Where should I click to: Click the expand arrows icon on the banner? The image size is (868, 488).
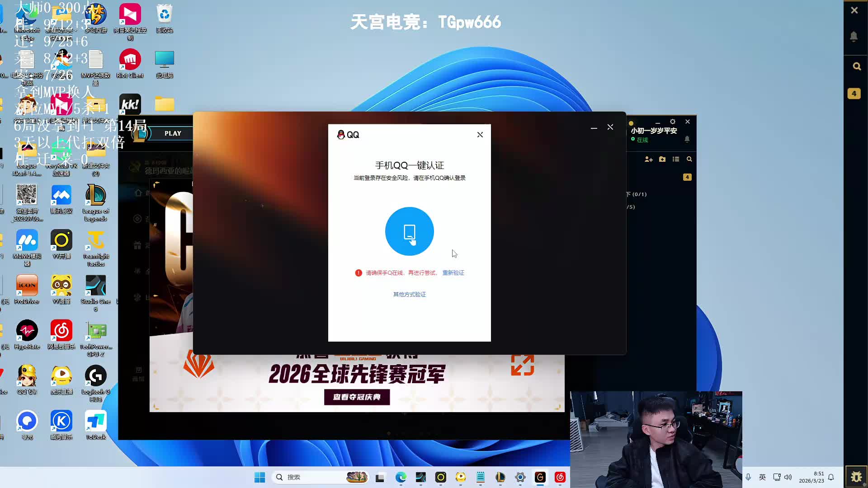tap(523, 365)
